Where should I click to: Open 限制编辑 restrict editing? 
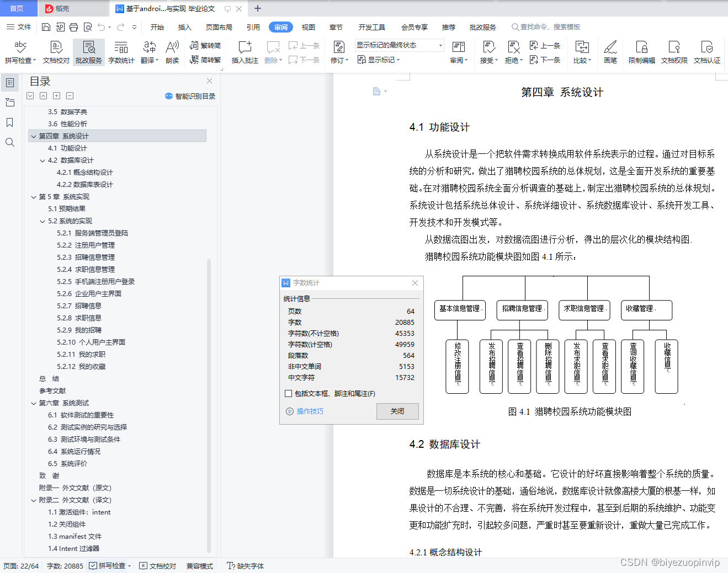pyautogui.click(x=641, y=52)
